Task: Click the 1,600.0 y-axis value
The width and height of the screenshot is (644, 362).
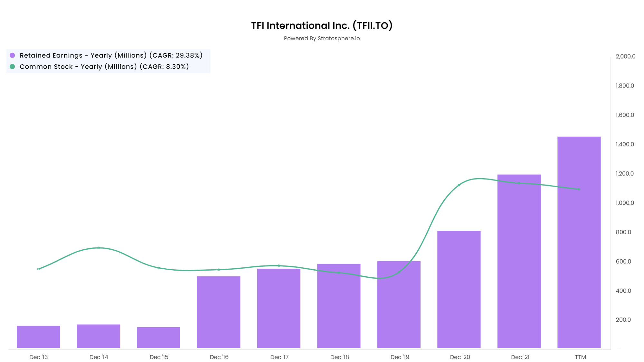Action: (x=625, y=115)
